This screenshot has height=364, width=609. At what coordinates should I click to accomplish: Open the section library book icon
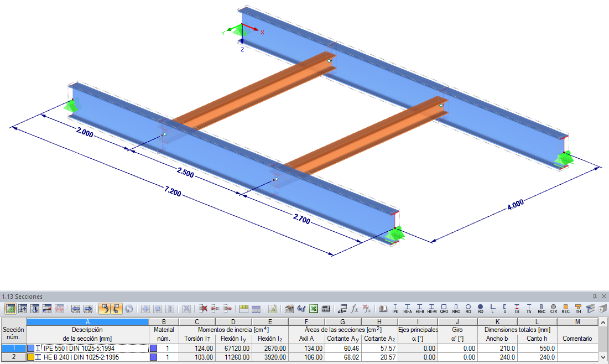pyautogui.click(x=383, y=309)
